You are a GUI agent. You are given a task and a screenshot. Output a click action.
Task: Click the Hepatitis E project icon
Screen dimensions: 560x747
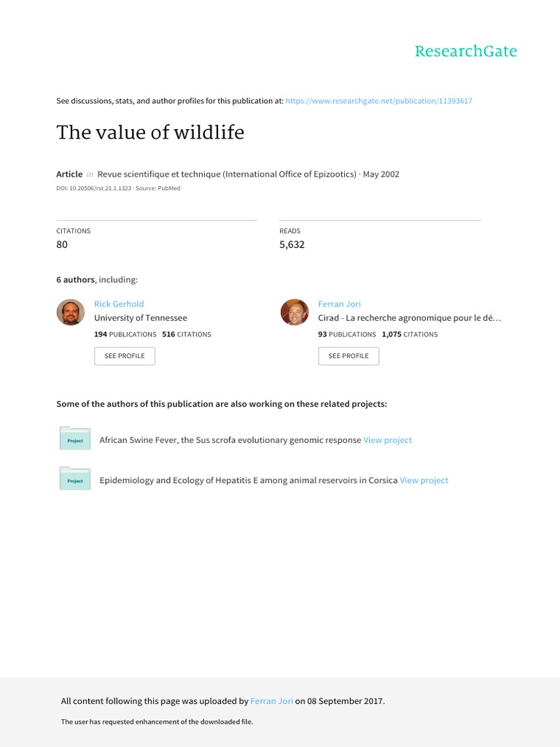click(74, 480)
